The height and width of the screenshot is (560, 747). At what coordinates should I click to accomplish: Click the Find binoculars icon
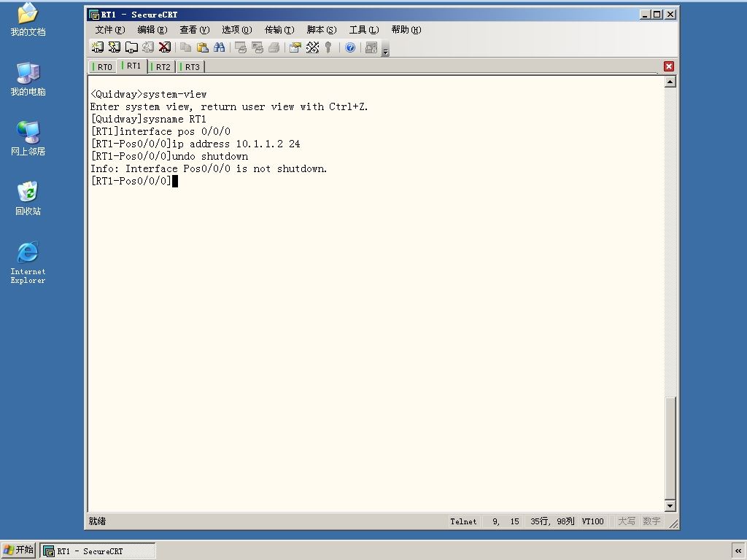pos(219,47)
